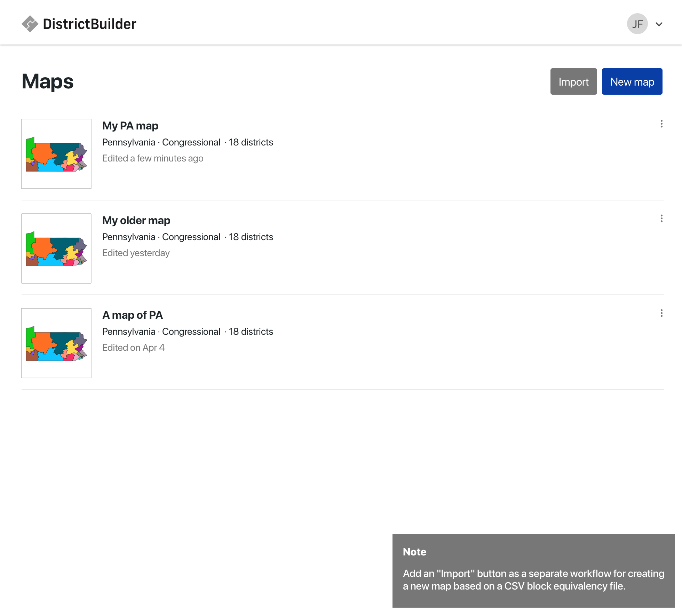Viewport: 682px width, 616px height.
Task: Click the My PA map title
Action: [x=130, y=126]
